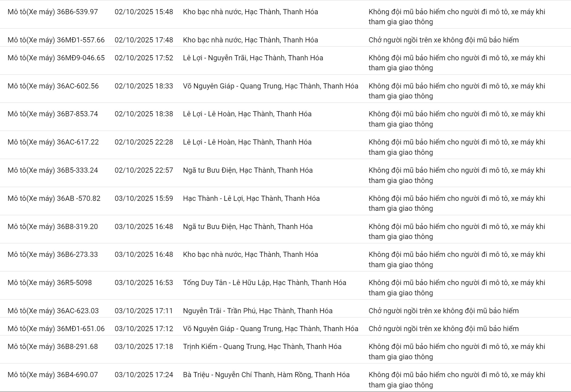Select the plate 36AB -570.82
The height and width of the screenshot is (392, 571).
click(x=54, y=198)
